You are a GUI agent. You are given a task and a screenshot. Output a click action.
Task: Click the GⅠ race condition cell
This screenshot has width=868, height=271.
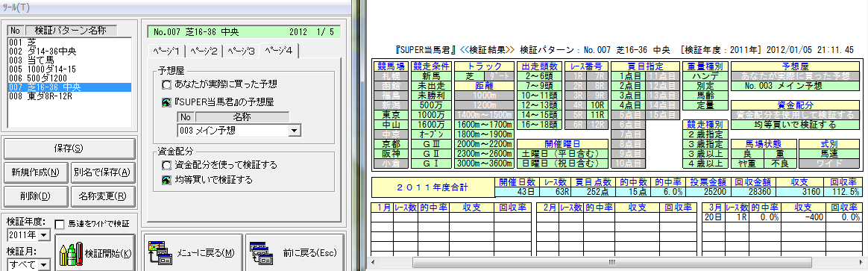pos(431,163)
